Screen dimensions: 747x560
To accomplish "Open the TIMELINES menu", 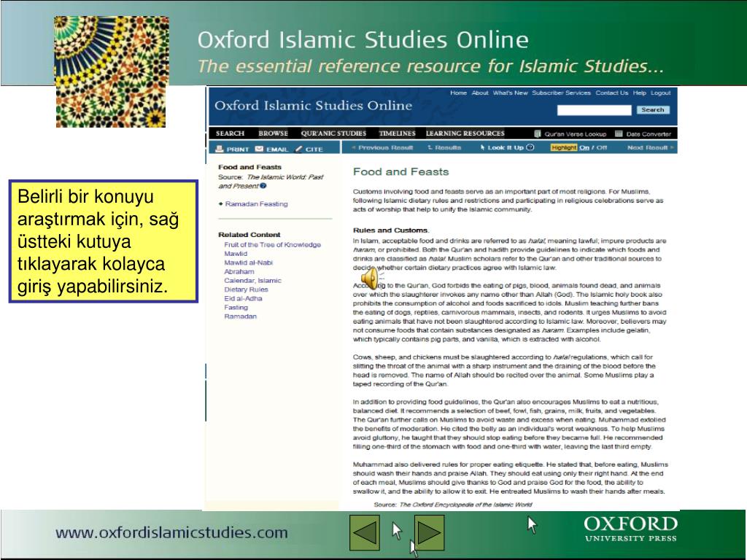I will pyautogui.click(x=398, y=133).
